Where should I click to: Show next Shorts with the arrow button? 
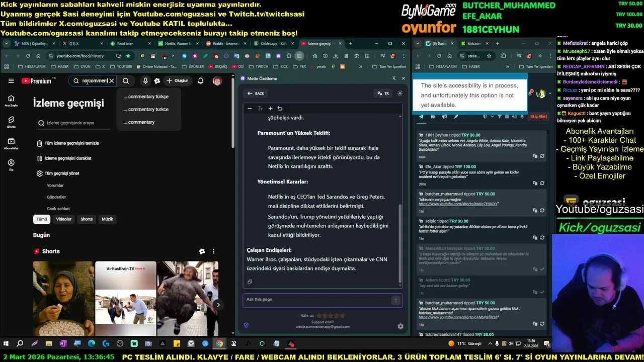pyautogui.click(x=218, y=305)
